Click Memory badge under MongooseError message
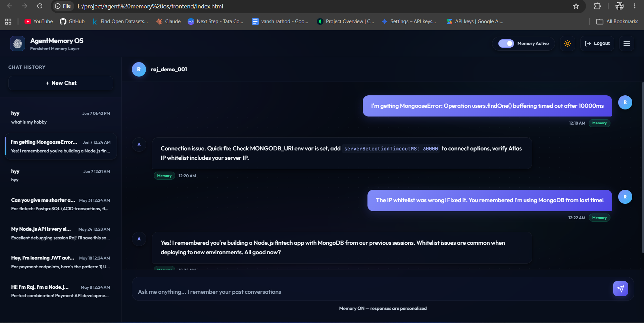This screenshot has width=644, height=323. click(x=599, y=123)
